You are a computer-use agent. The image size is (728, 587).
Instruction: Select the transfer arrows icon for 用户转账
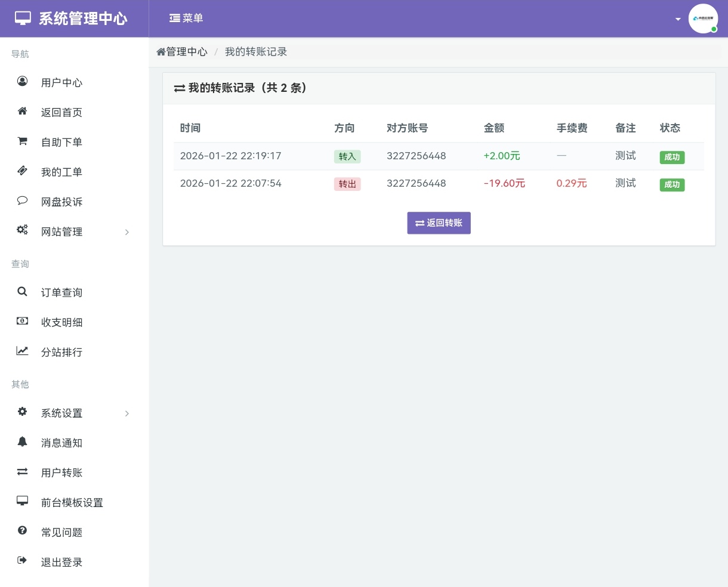click(22, 471)
